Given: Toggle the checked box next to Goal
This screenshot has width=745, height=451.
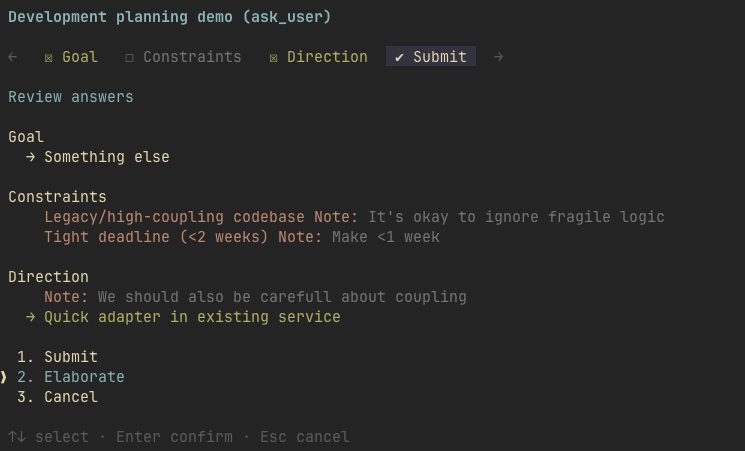Looking at the screenshot, I should [x=48, y=58].
